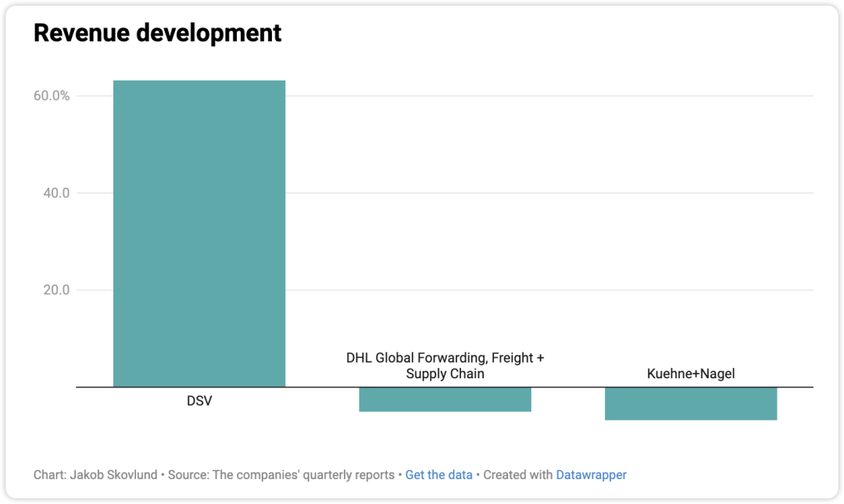Image resolution: width=844 pixels, height=504 pixels.
Task: Click the 'DHL Global Forwarding, Freight +' label
Action: [x=445, y=358]
